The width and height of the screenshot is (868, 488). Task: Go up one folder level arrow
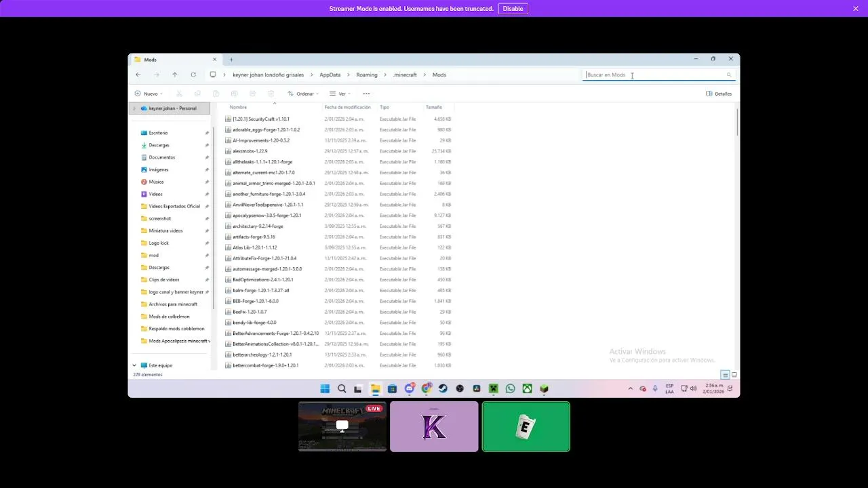(x=175, y=75)
